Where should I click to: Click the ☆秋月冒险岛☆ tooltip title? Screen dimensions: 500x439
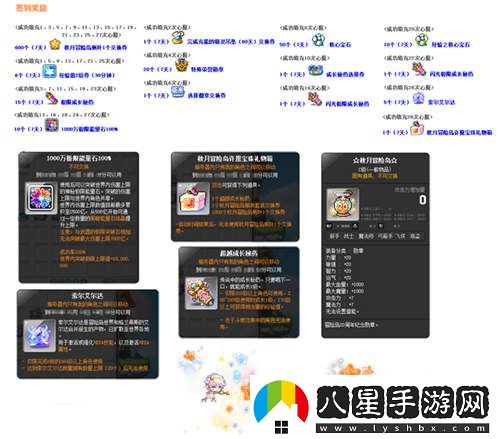(x=375, y=160)
